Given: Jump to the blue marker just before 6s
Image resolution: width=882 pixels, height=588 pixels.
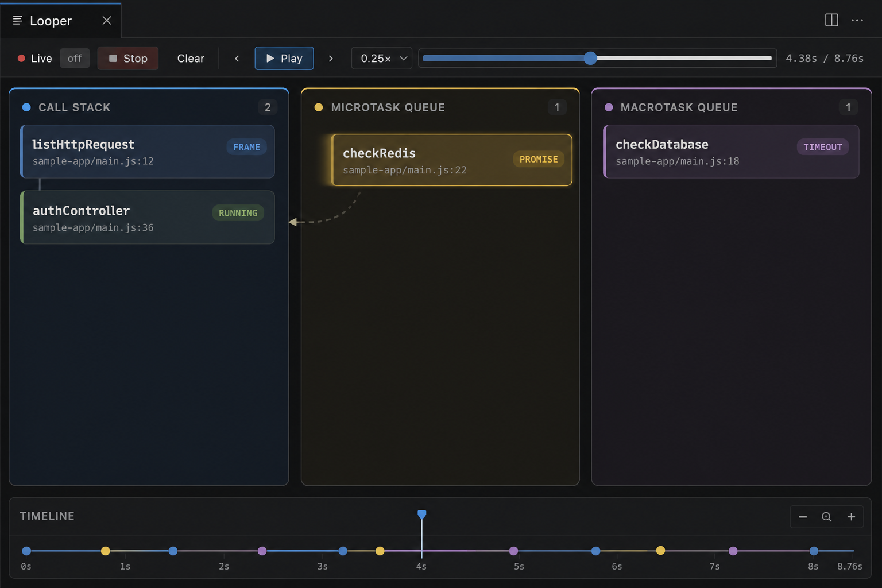Looking at the screenshot, I should click(x=596, y=551).
